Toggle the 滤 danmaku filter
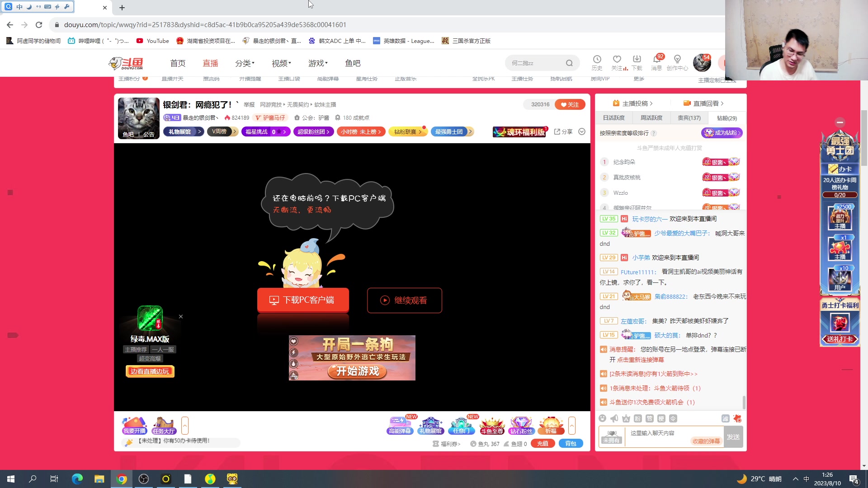The width and height of the screenshot is (868, 488). pos(726,418)
